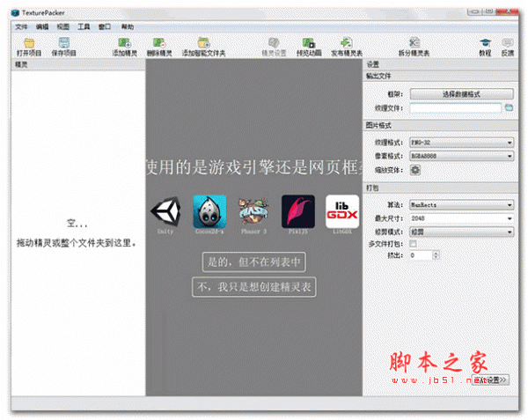
Task: Open the 视图 menu
Action: pos(63,26)
